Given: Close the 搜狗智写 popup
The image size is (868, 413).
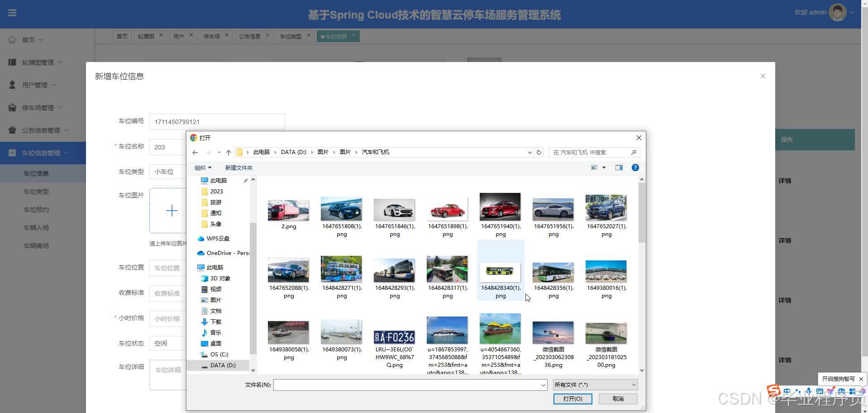Looking at the screenshot, I should 861,379.
